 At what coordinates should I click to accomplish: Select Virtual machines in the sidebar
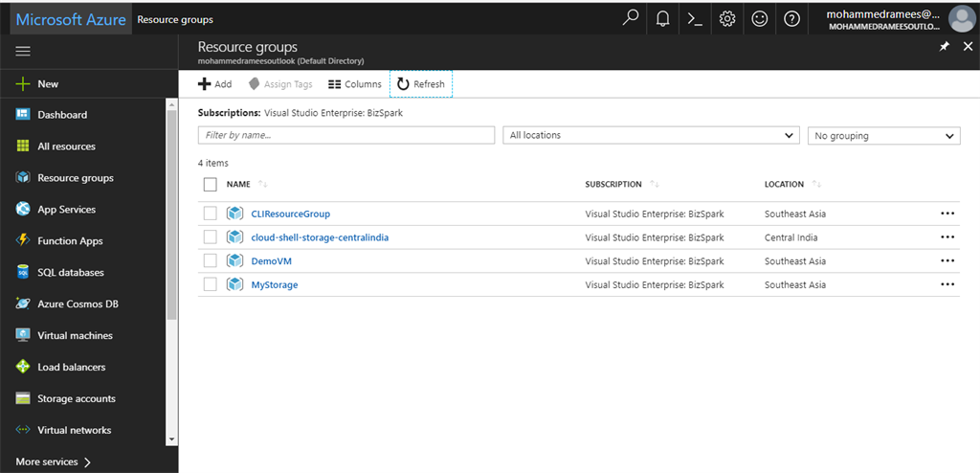[x=75, y=336]
